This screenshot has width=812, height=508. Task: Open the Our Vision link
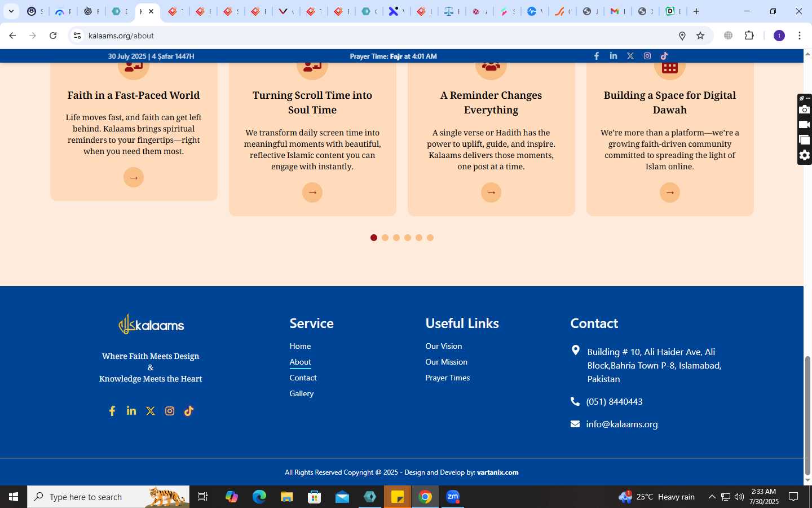tap(443, 346)
